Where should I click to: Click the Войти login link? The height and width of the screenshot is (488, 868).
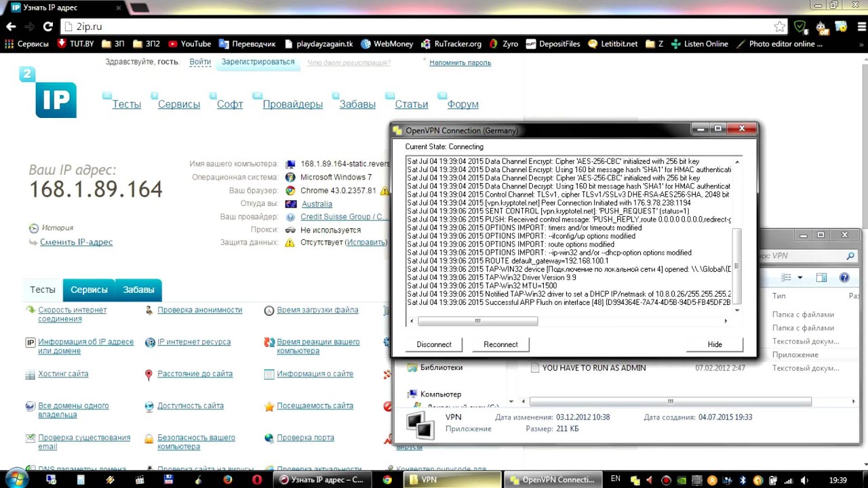[200, 62]
